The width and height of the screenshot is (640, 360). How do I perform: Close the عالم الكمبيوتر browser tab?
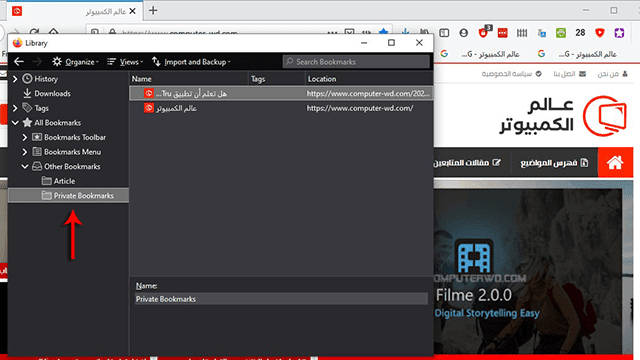[x=132, y=11]
